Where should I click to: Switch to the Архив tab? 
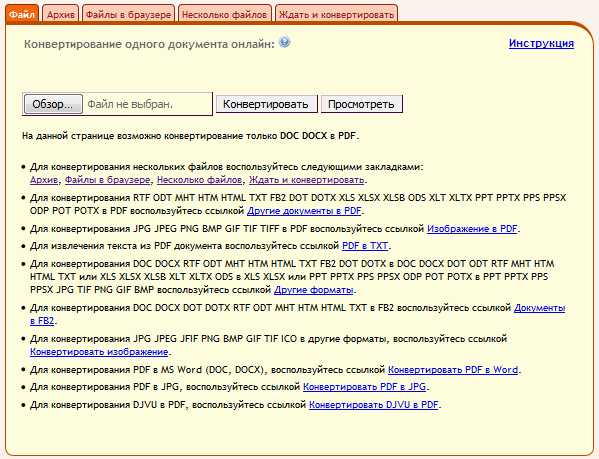coord(61,14)
